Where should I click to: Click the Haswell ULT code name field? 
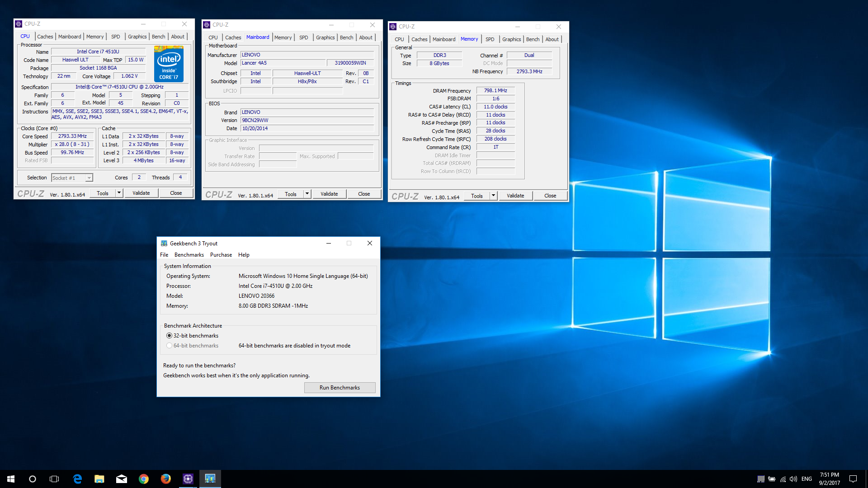75,60
